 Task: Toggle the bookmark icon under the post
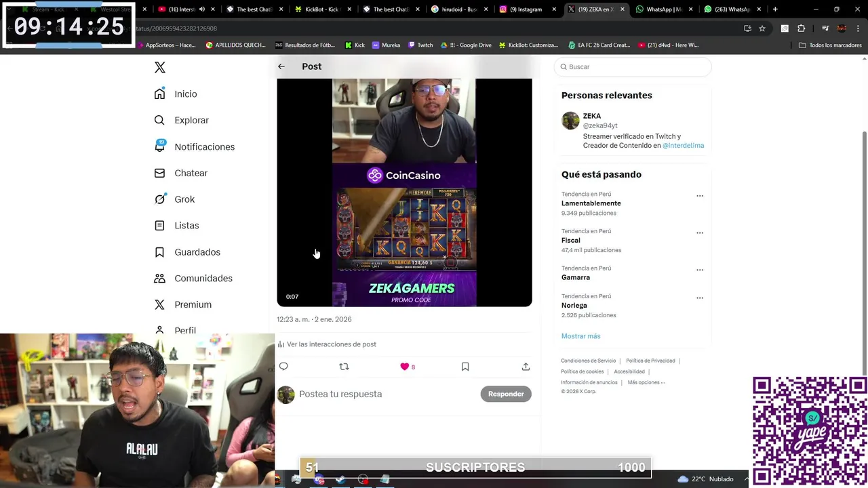pyautogui.click(x=465, y=367)
